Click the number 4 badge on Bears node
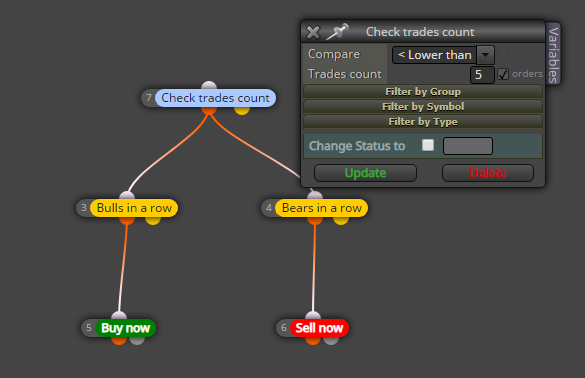 tap(269, 208)
